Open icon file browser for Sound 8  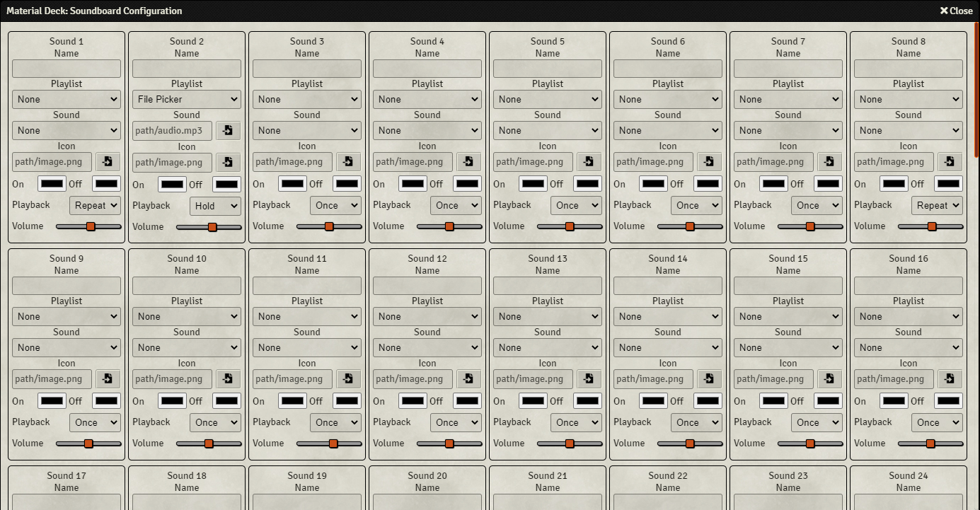(x=950, y=162)
